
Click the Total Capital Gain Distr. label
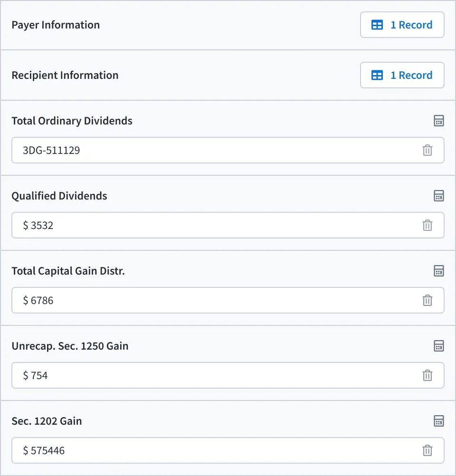(68, 271)
